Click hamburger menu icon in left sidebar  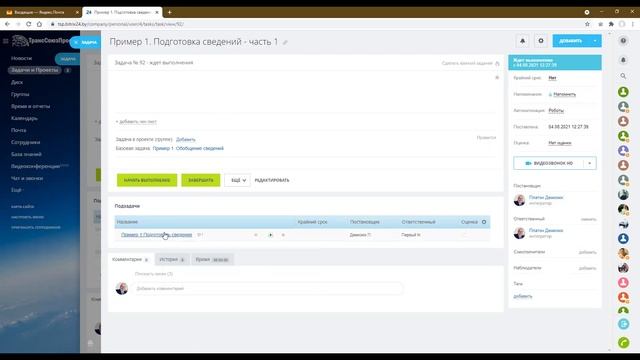(5, 41)
